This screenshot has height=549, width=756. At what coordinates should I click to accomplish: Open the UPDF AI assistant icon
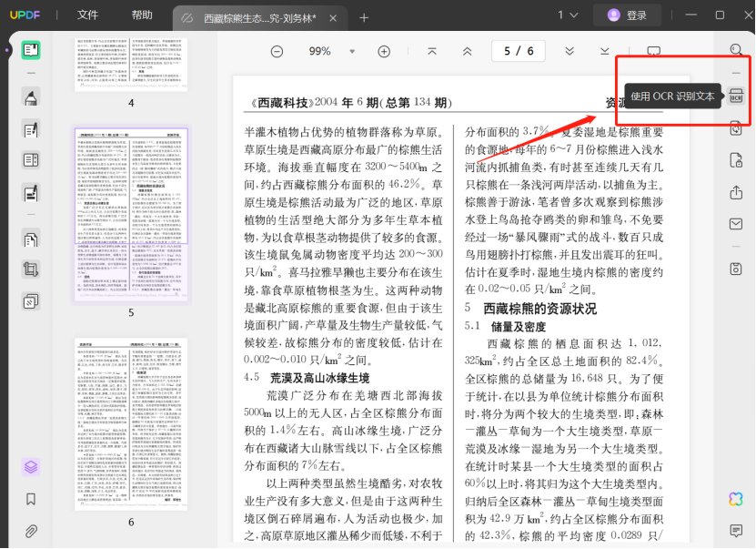pos(735,498)
